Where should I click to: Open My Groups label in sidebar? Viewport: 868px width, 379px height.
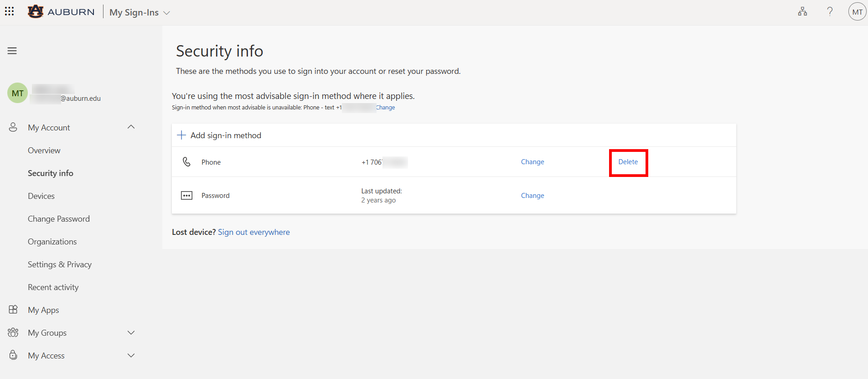[x=47, y=333]
